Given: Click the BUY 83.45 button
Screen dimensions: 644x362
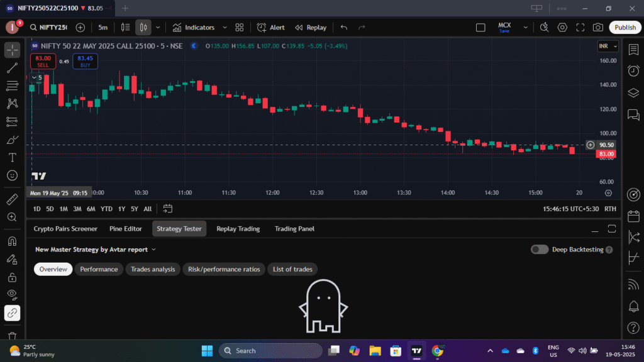Looking at the screenshot, I should (x=85, y=61).
